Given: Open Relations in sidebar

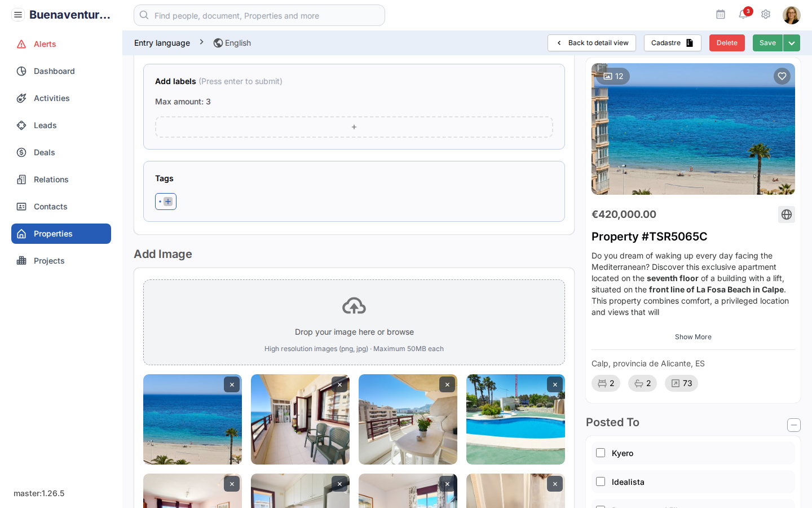Looking at the screenshot, I should [x=61, y=179].
